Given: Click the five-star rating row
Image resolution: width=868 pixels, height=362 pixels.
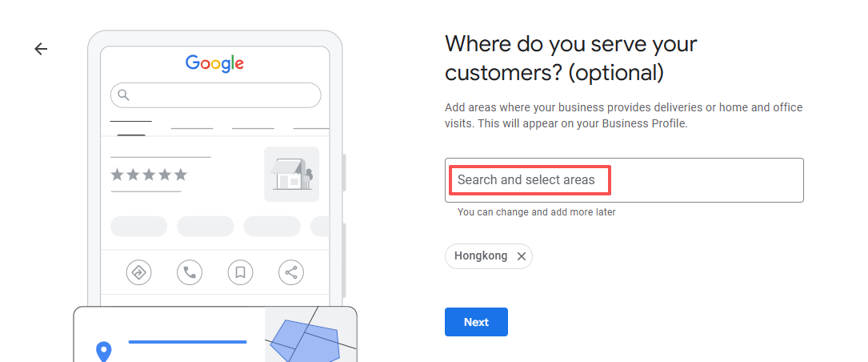Looking at the screenshot, I should tap(149, 175).
